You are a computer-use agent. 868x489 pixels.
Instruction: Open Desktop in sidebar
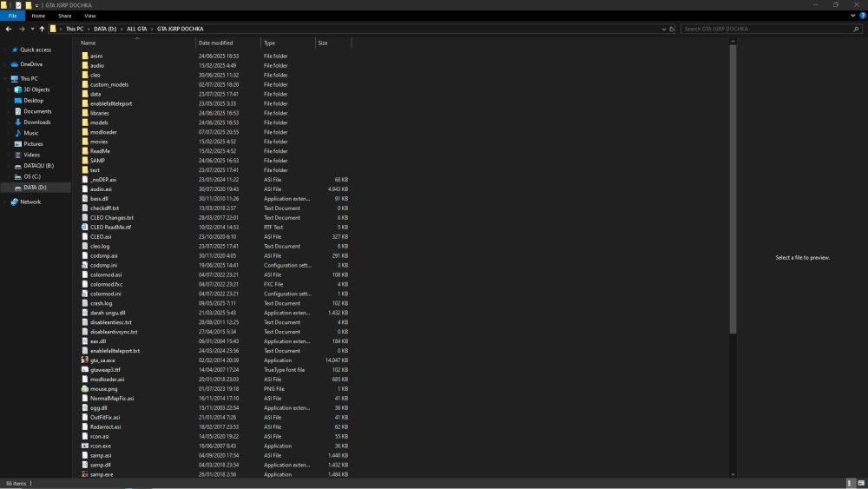click(x=33, y=100)
